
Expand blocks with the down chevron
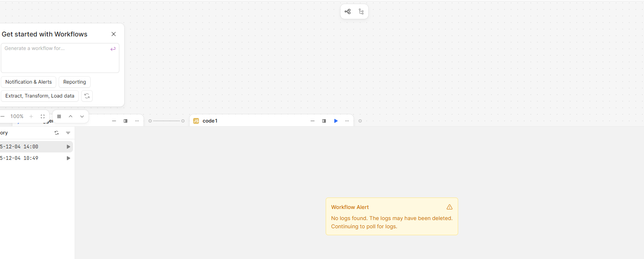coord(82,116)
